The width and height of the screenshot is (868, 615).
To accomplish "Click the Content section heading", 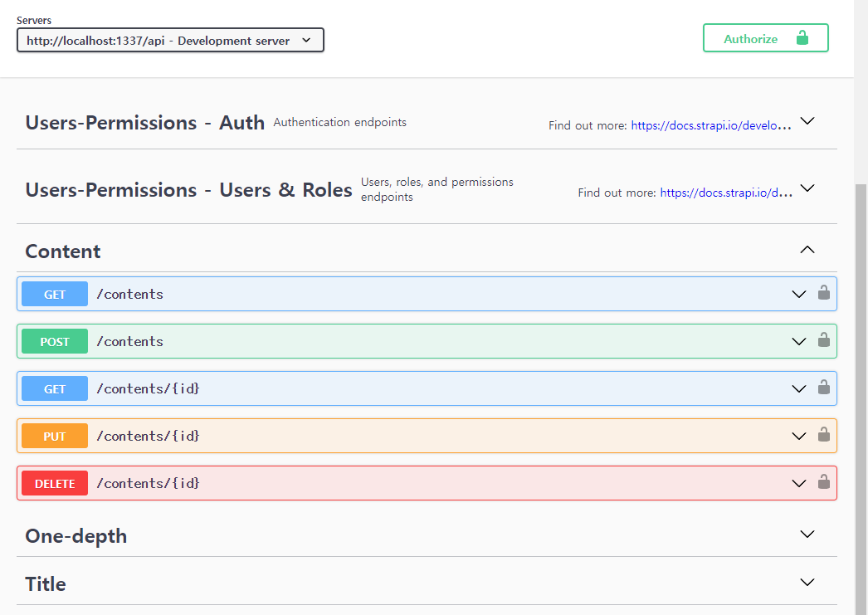I will (x=63, y=251).
